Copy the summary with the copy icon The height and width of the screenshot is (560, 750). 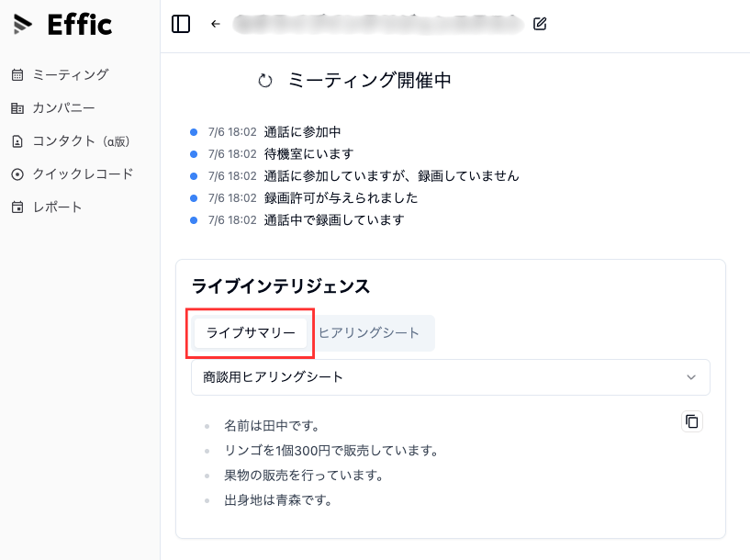pyautogui.click(x=692, y=421)
